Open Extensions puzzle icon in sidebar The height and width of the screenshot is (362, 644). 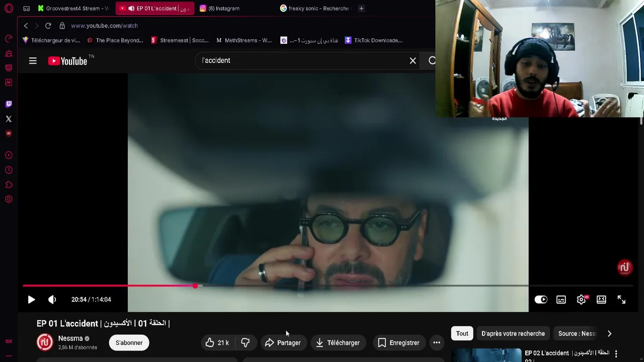[x=9, y=185]
